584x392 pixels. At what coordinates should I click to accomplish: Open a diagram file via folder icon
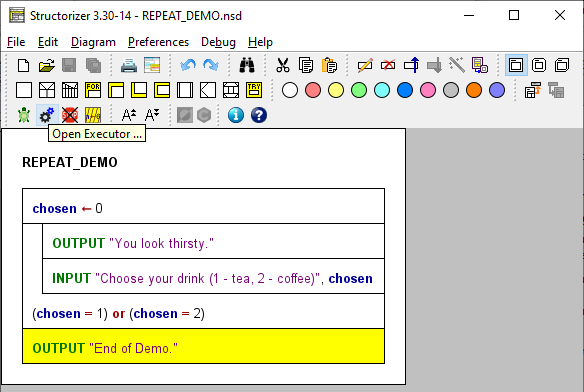point(47,66)
